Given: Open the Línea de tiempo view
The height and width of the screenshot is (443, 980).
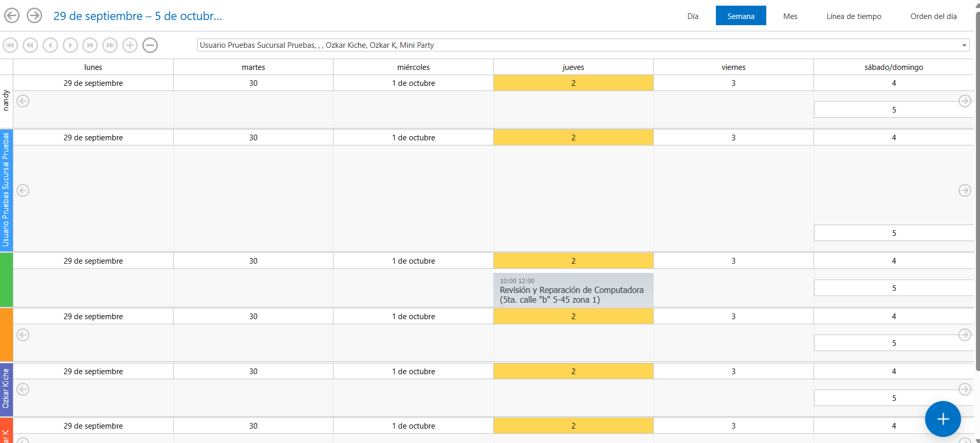Looking at the screenshot, I should point(854,16).
